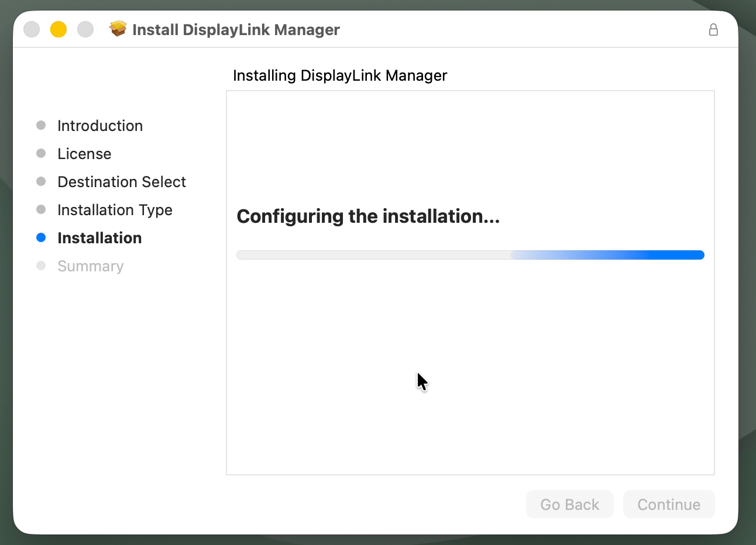Click the installation progress bar
Viewport: 756px width, 545px height.
470,254
